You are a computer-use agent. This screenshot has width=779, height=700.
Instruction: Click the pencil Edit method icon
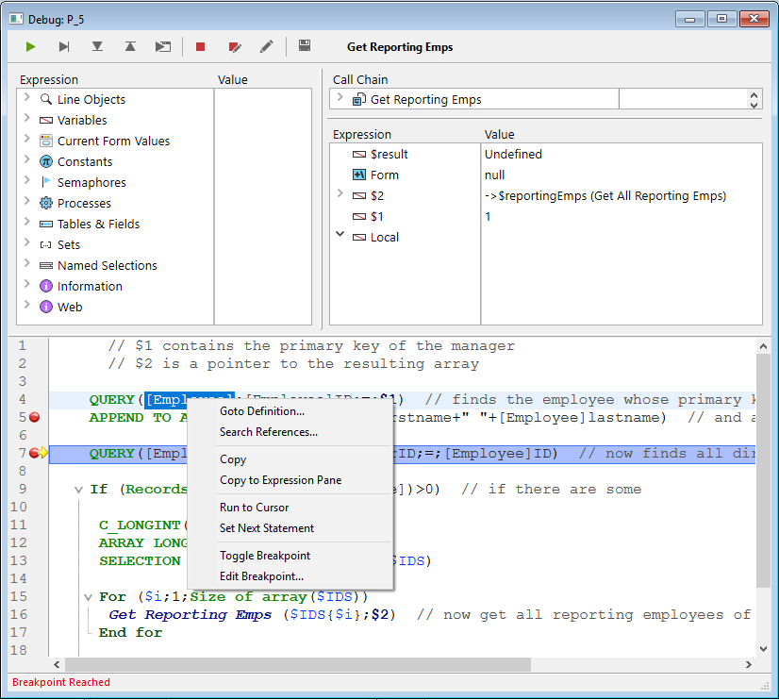(267, 47)
